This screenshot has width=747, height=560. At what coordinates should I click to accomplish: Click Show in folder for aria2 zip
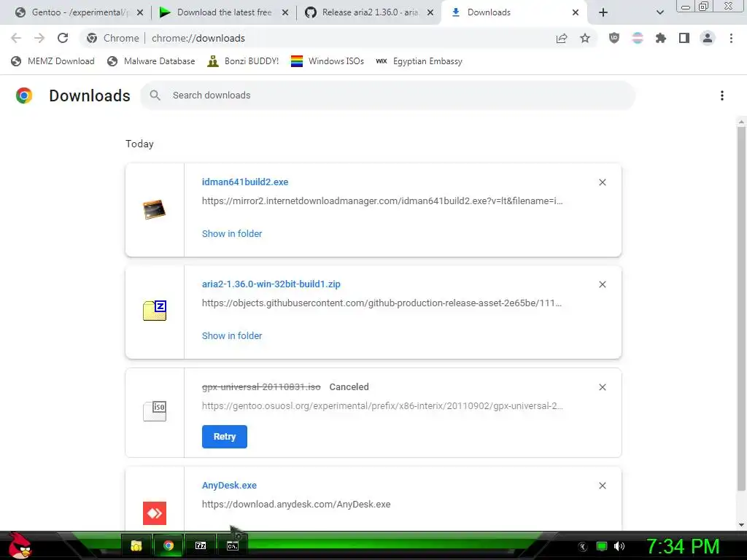[232, 335]
